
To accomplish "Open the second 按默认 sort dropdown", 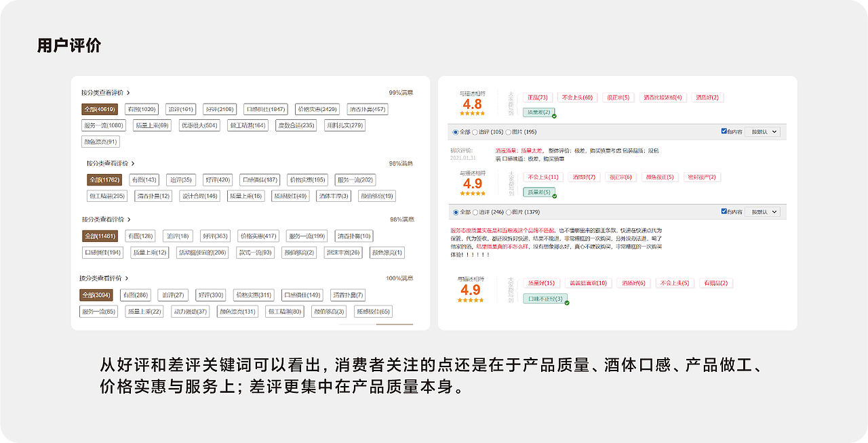I will tap(762, 211).
